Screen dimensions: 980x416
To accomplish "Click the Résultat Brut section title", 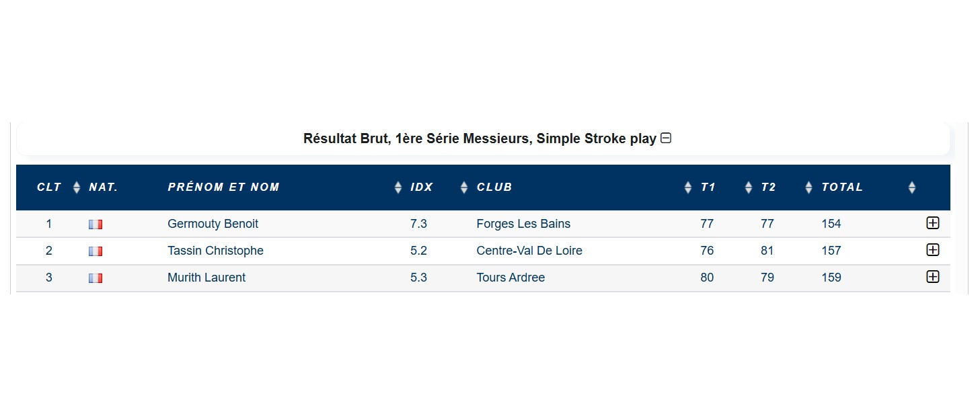I will pos(480,138).
